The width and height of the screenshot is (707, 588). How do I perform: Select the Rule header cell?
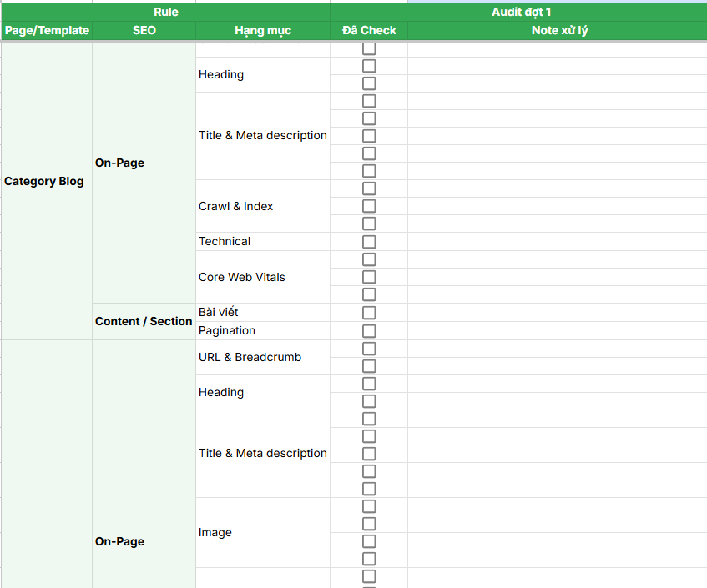(166, 11)
